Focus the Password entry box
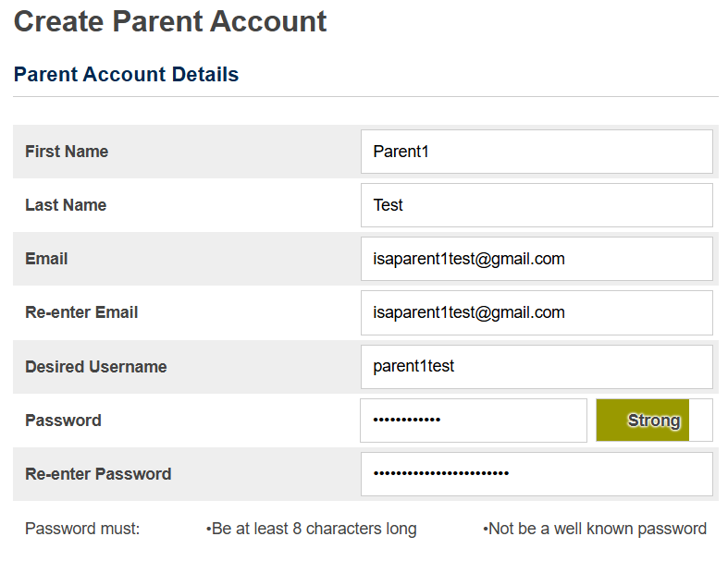This screenshot has width=728, height=561. pyautogui.click(x=474, y=421)
